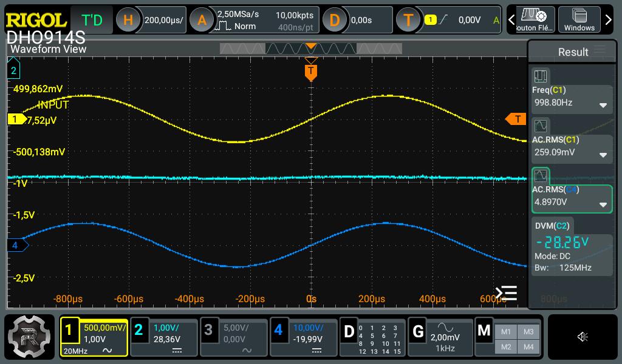Collapse the Result panel with arrow-list icon

click(506, 293)
